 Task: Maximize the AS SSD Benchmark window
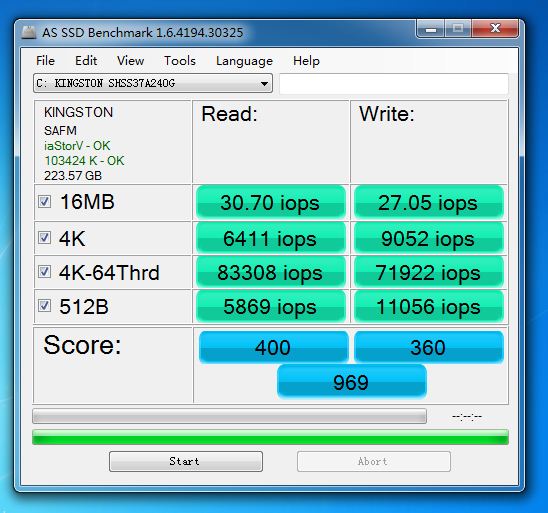coord(458,29)
